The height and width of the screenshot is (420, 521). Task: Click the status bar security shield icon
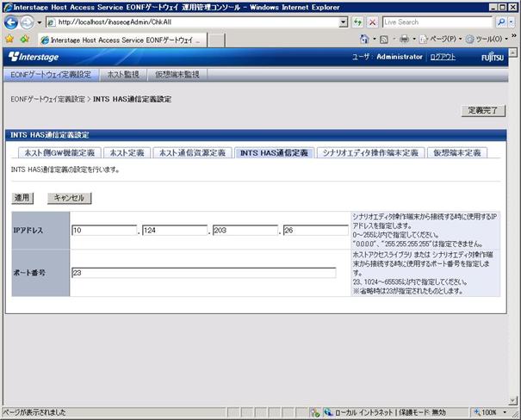[x=314, y=412]
